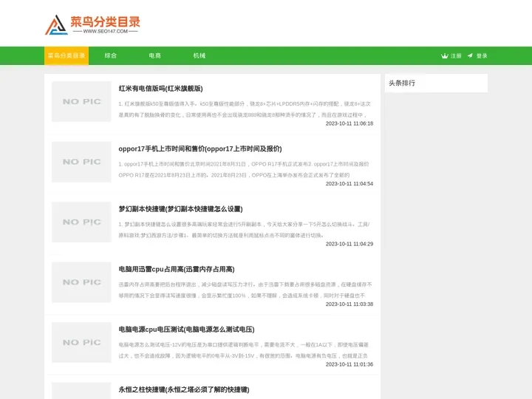Click timestamp 2023-10-11 11:04:29

(x=349, y=244)
